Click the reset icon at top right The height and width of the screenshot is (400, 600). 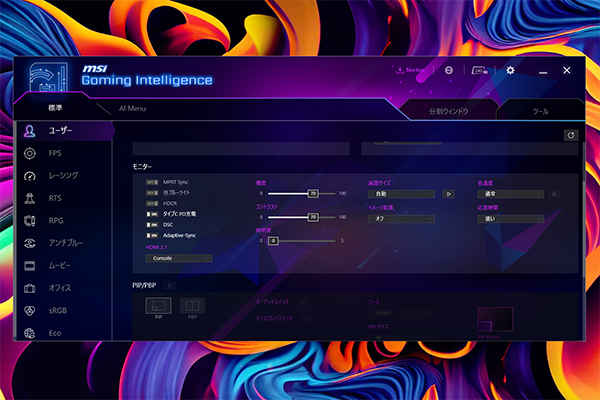click(570, 135)
